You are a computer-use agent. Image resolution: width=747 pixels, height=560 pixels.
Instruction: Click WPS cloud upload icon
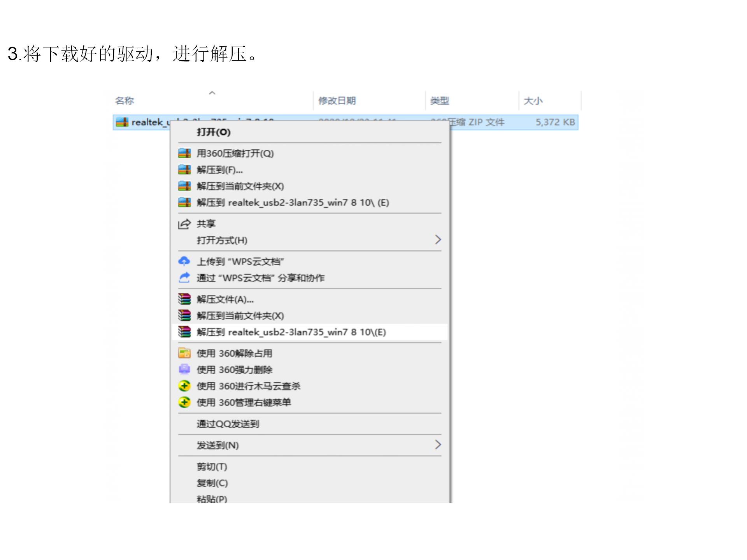pyautogui.click(x=184, y=261)
